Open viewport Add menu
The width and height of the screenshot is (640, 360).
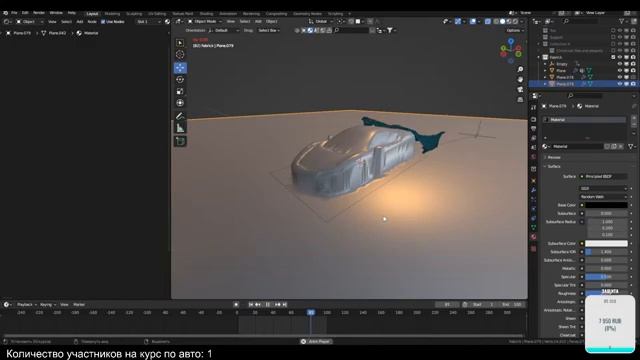(x=258, y=21)
